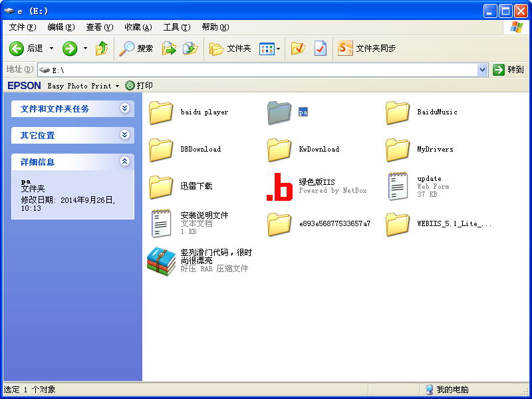This screenshot has height=399, width=532.
Task: Open the 查看(V) menu
Action: pos(99,27)
